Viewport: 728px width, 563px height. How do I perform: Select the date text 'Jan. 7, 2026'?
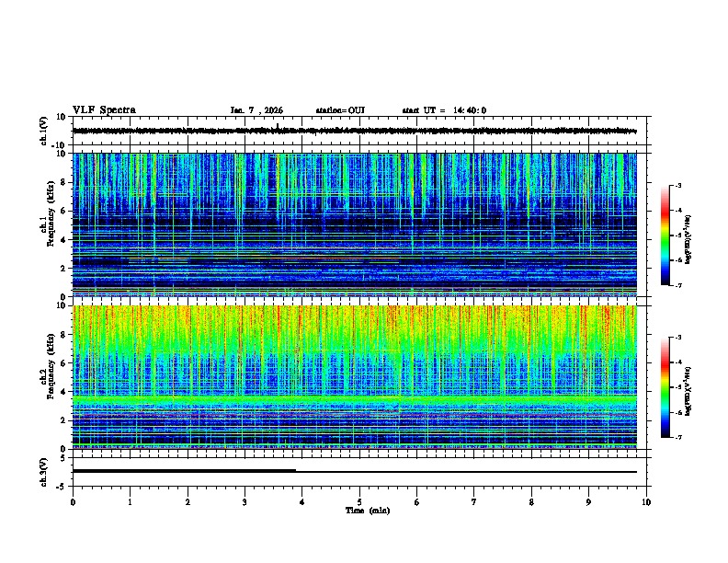tap(256, 110)
